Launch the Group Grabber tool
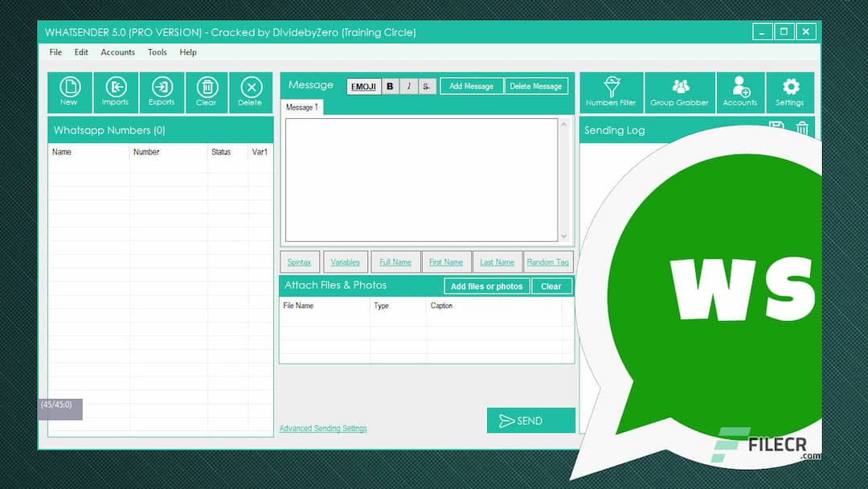 coord(680,92)
